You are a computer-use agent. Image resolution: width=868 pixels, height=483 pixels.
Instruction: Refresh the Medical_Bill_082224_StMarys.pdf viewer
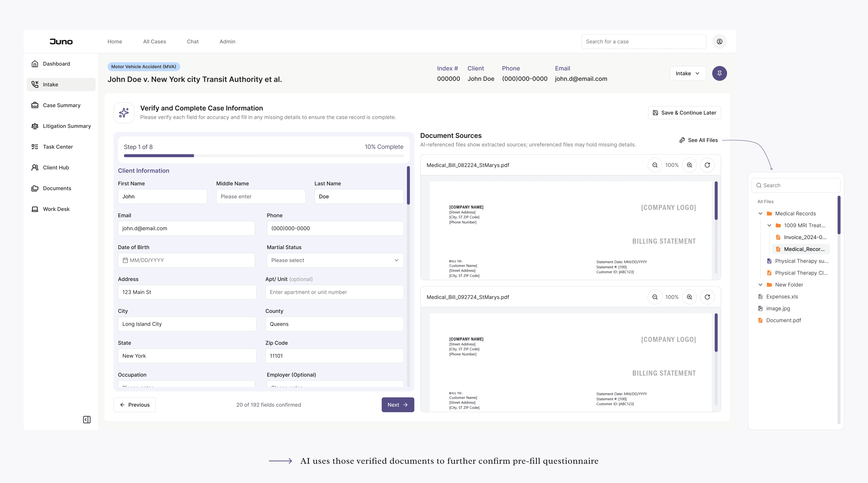coord(707,165)
